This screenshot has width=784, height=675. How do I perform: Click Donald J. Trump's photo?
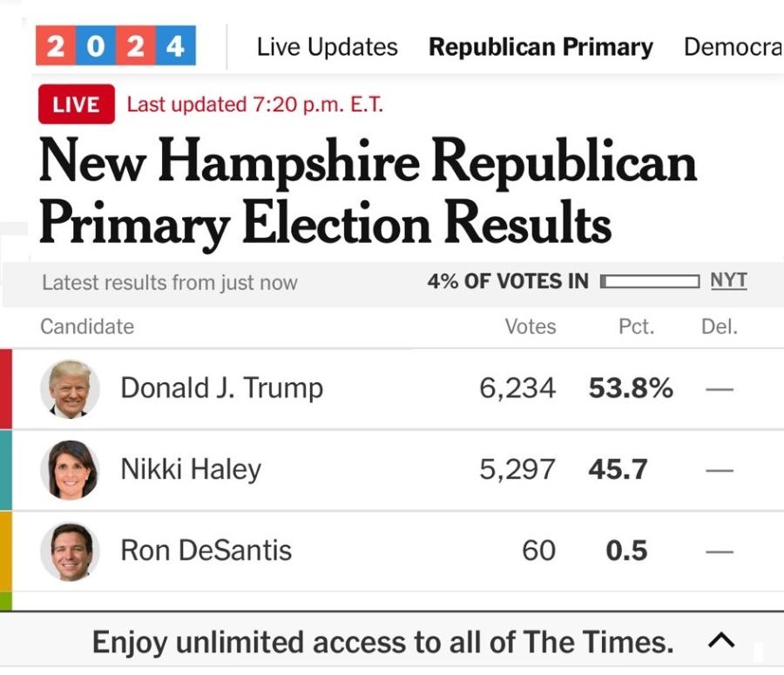pyautogui.click(x=70, y=389)
